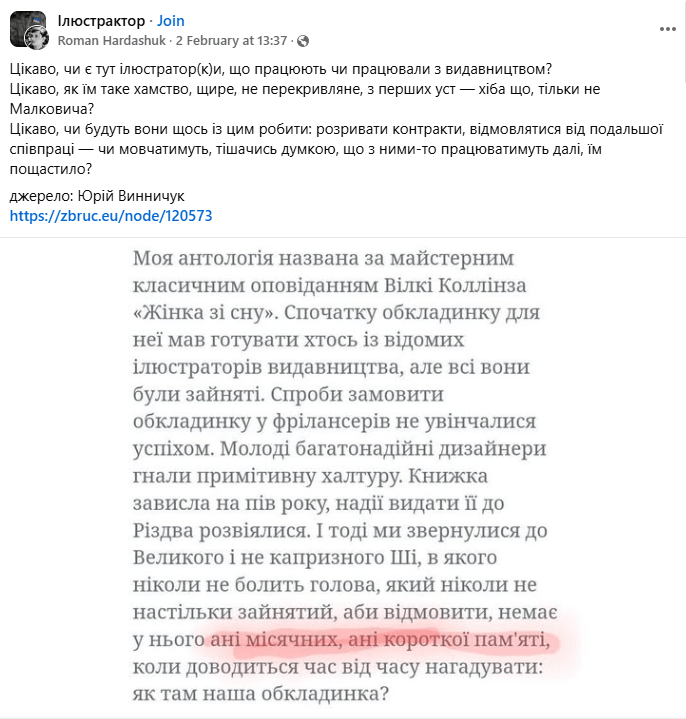The image size is (686, 719).
Task: Open the three-dot post options menu
Action: 667,30
